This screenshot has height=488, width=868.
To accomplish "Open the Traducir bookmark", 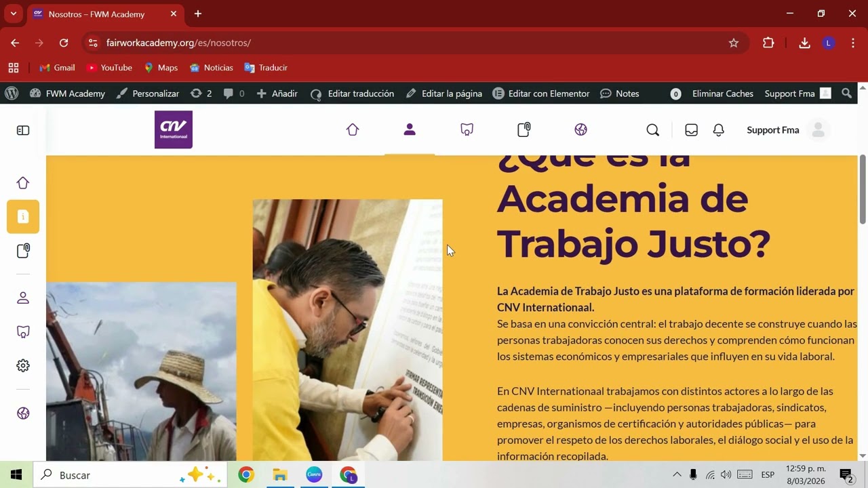I will 266,68.
